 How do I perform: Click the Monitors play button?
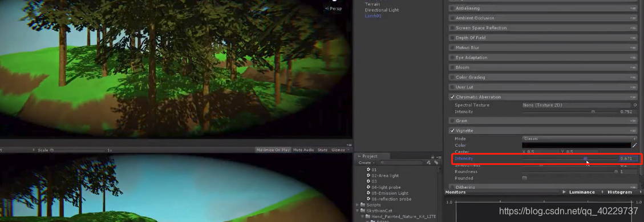point(564,192)
